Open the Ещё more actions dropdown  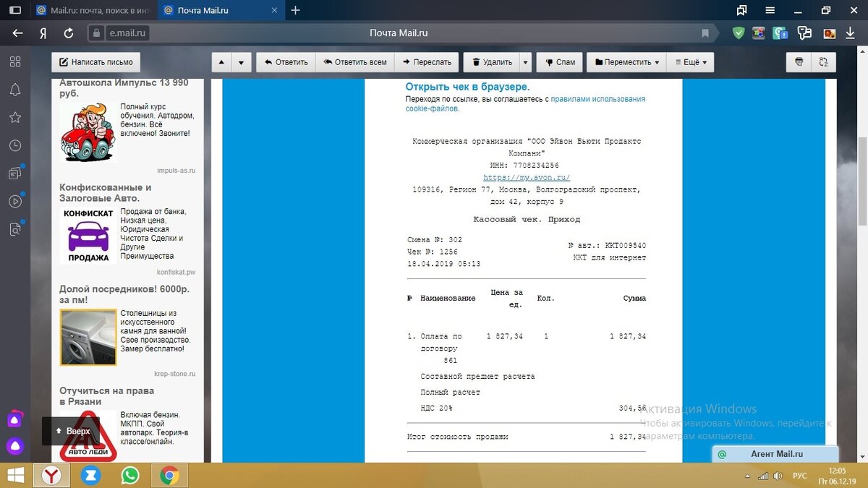click(690, 62)
